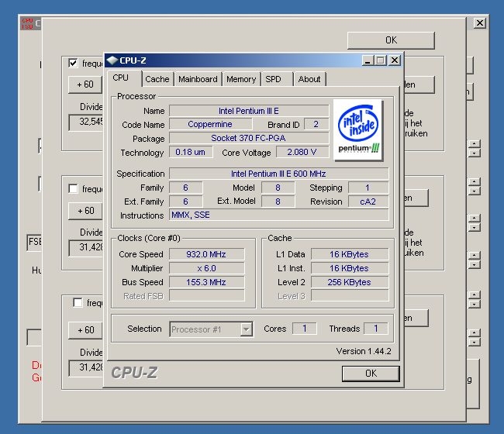Click the Threads count field

376,329
